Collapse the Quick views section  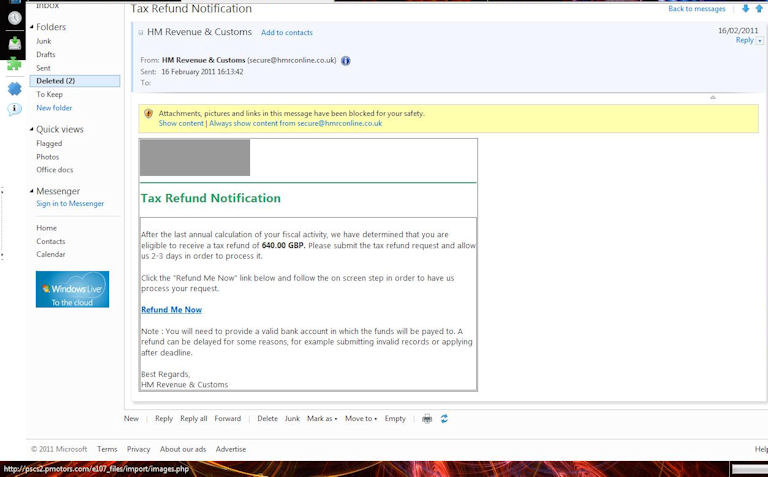(x=31, y=129)
